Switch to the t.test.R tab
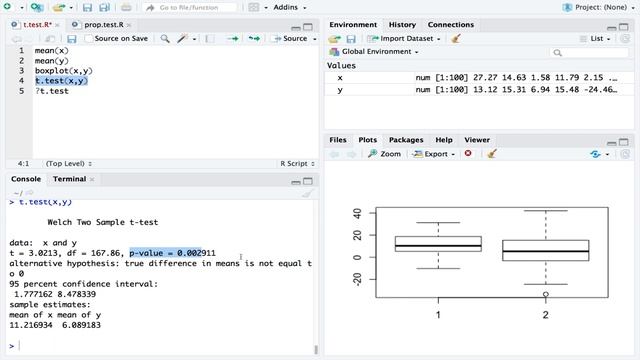Image resolution: width=640 pixels, height=360 pixels. pos(37,25)
